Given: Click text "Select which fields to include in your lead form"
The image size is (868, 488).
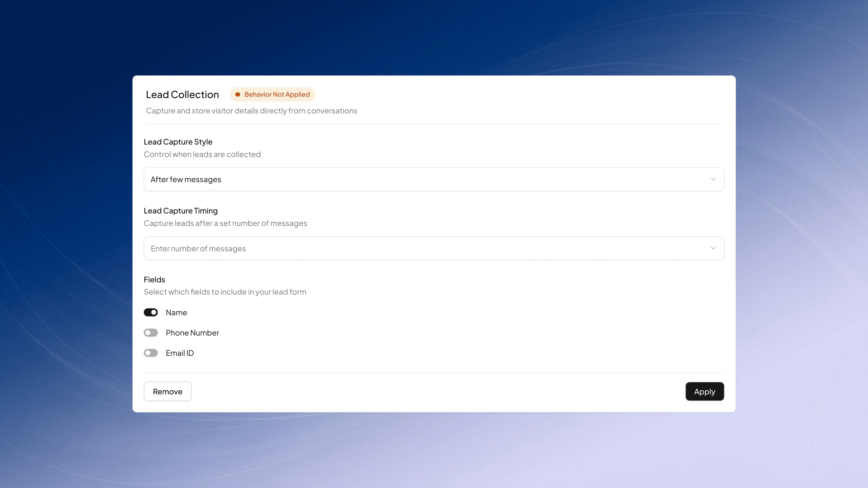Looking at the screenshot, I should click(225, 292).
